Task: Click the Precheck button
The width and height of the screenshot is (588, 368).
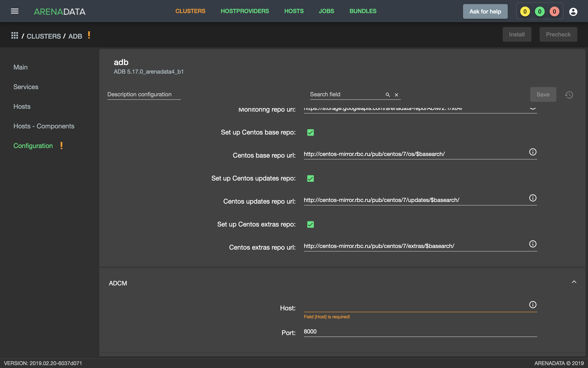Action: pos(558,34)
